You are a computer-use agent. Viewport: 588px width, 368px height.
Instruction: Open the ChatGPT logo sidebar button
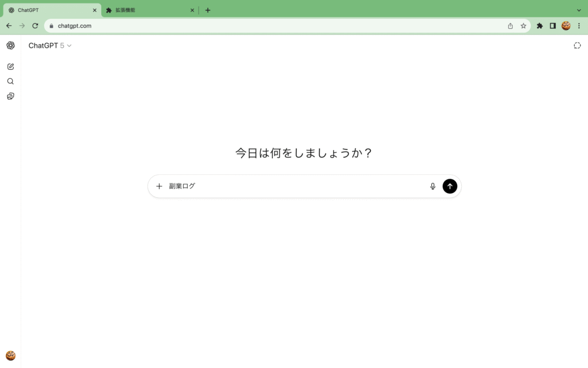[x=10, y=45]
